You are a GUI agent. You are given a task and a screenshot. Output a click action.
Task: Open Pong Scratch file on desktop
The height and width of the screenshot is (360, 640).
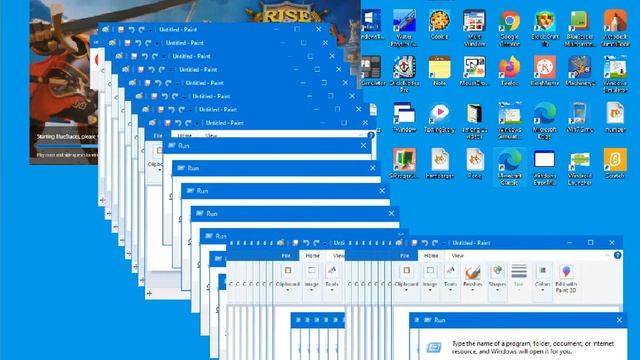pyautogui.click(x=474, y=163)
